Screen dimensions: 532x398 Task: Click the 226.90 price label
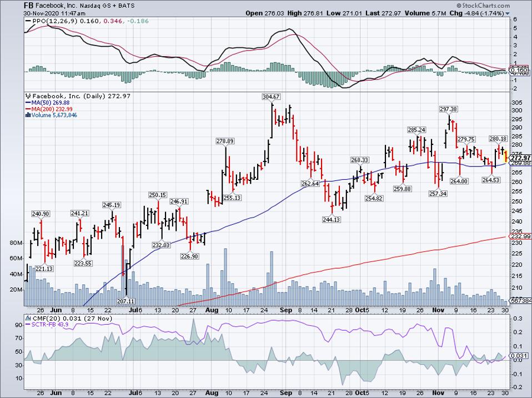(x=190, y=256)
